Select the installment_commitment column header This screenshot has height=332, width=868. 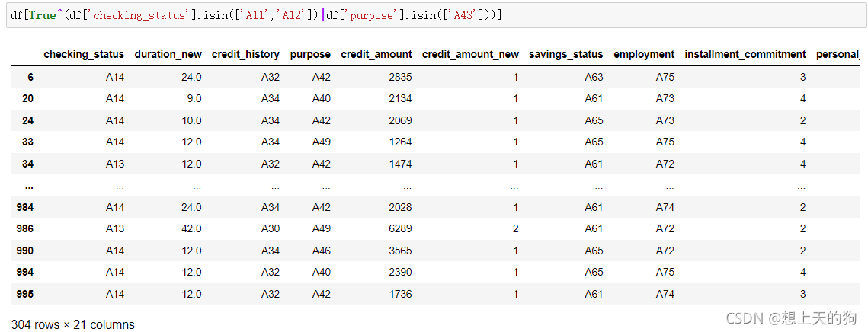coord(745,54)
